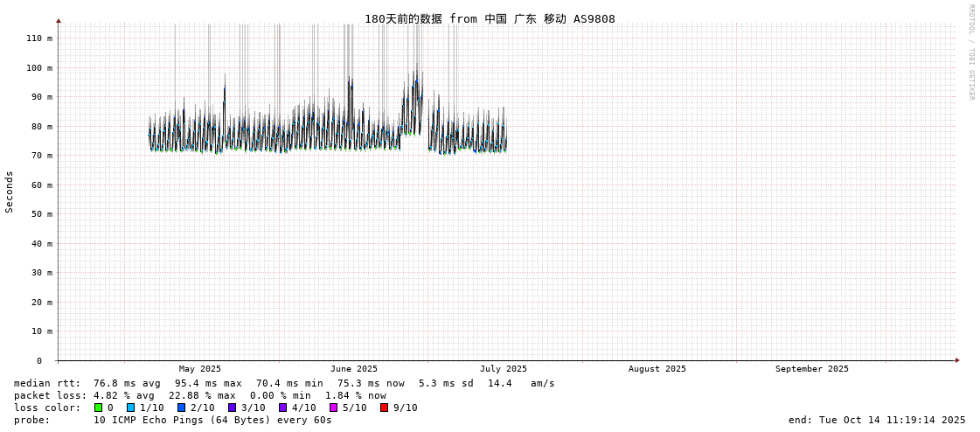Select the July 2025 x-axis label
Screen dimensions: 980x432
click(x=504, y=369)
